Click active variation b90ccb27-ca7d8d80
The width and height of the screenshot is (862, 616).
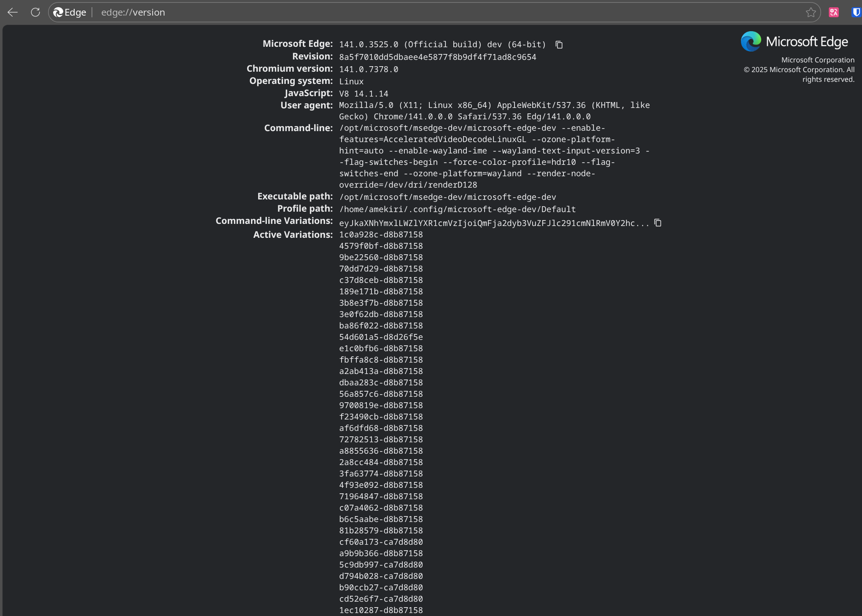click(381, 587)
